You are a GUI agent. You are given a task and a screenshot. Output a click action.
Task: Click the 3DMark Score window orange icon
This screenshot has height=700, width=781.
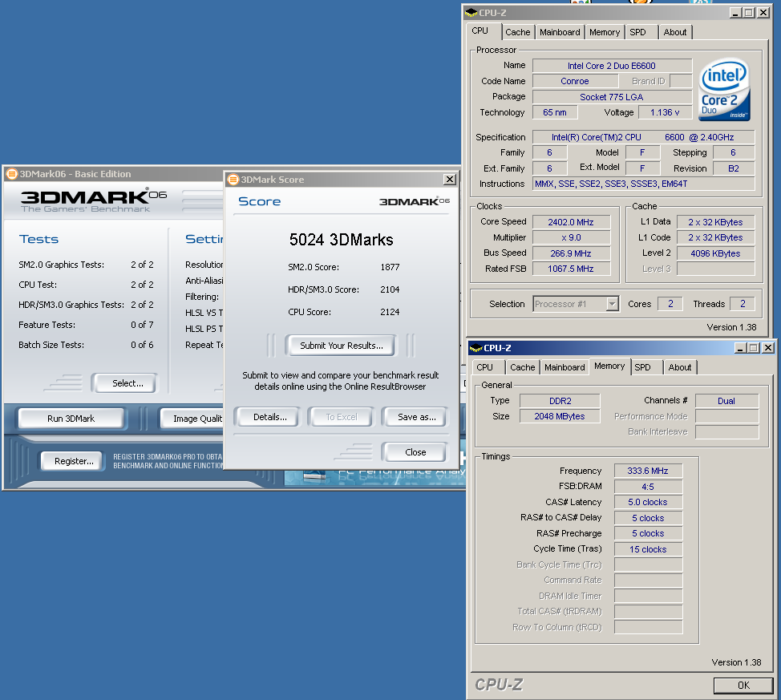pos(233,180)
